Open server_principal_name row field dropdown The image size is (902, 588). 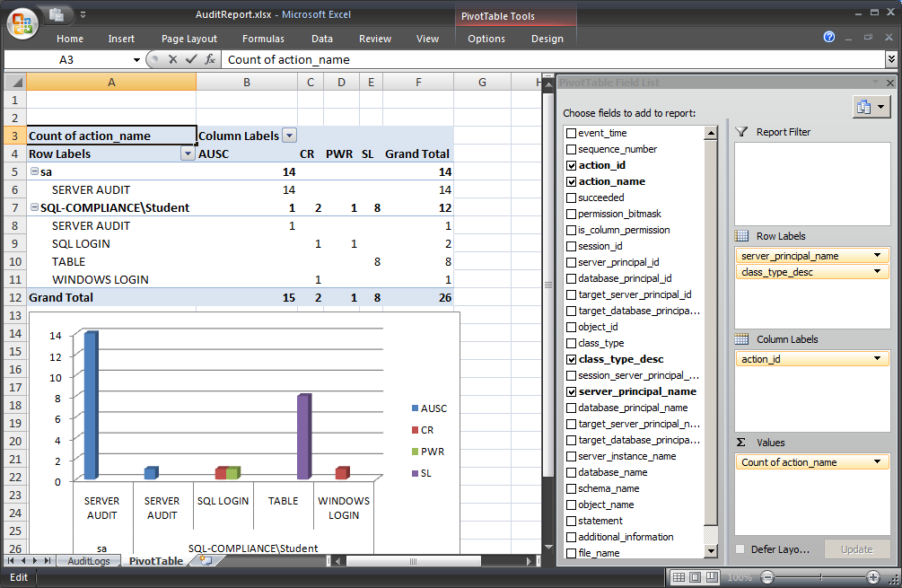pos(877,256)
